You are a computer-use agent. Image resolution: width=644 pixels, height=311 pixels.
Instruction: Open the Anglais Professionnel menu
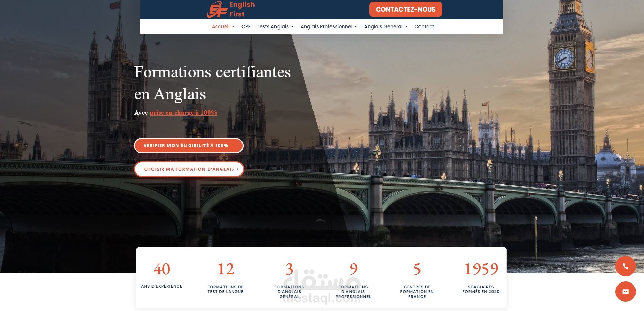[326, 26]
